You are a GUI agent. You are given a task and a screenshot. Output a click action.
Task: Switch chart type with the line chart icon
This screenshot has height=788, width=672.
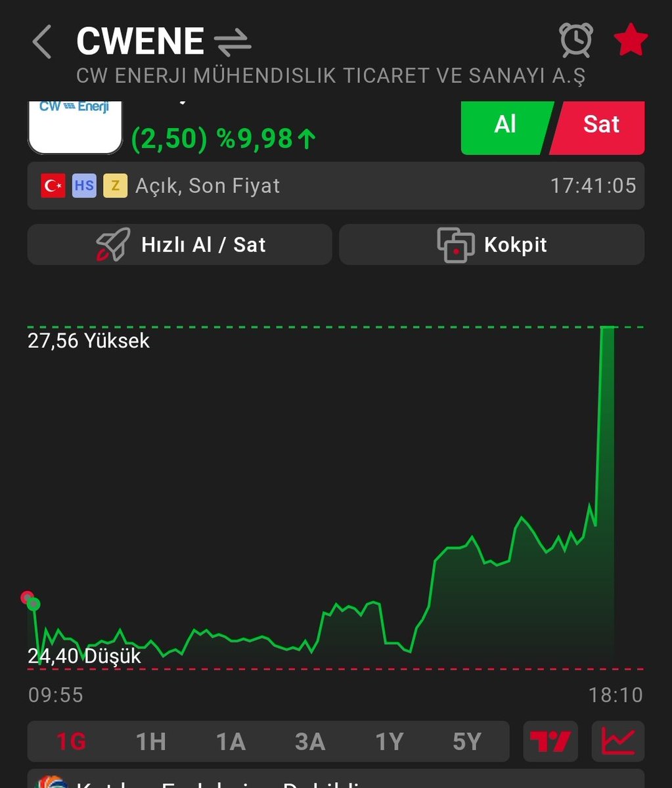tap(618, 742)
